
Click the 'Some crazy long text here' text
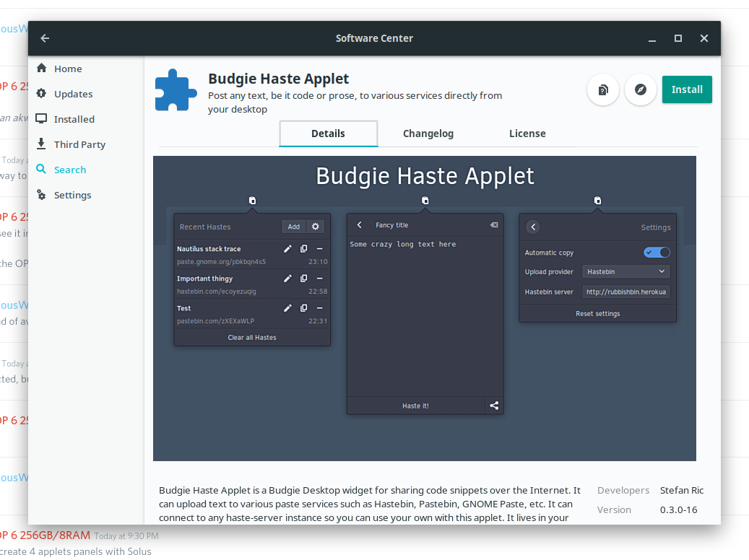tap(403, 244)
